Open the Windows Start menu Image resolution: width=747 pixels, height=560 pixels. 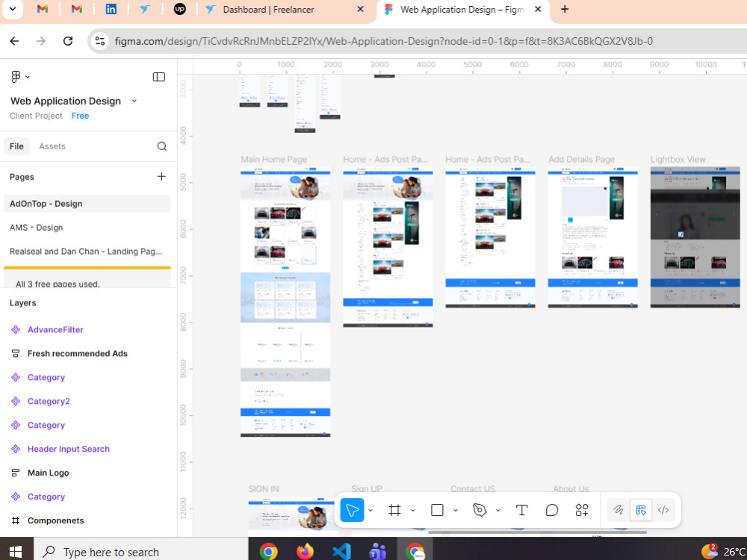coord(16,552)
